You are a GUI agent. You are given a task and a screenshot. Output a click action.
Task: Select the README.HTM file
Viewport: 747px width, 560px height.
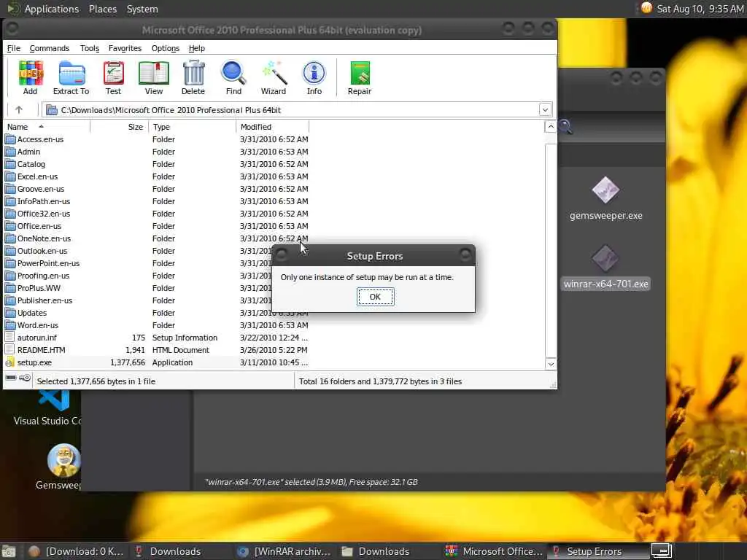pyautogui.click(x=41, y=349)
